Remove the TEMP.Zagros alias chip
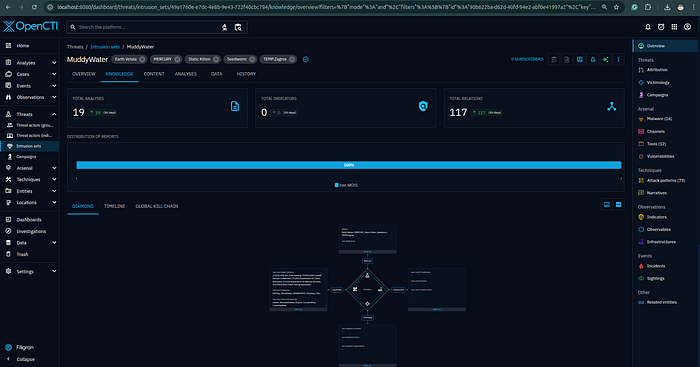The width and height of the screenshot is (700, 367). [292, 59]
